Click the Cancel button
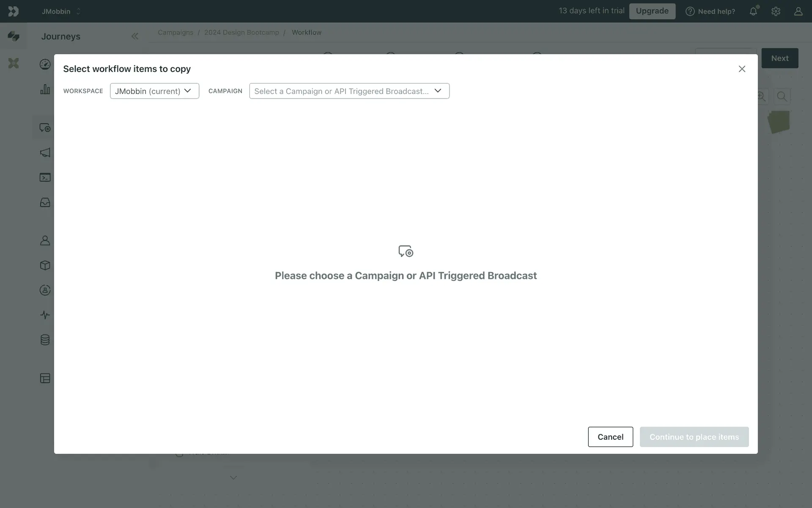Image resolution: width=812 pixels, height=508 pixels. coord(610,437)
